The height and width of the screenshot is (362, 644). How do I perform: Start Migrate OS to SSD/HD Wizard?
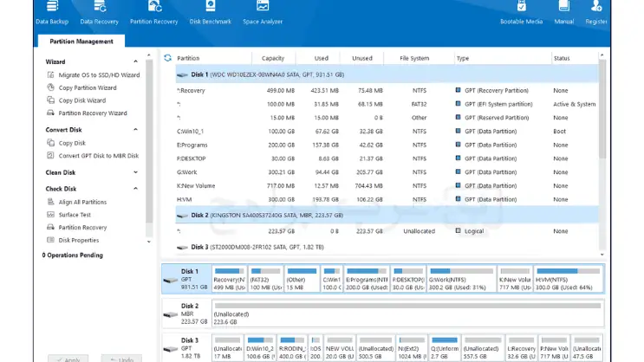click(94, 75)
